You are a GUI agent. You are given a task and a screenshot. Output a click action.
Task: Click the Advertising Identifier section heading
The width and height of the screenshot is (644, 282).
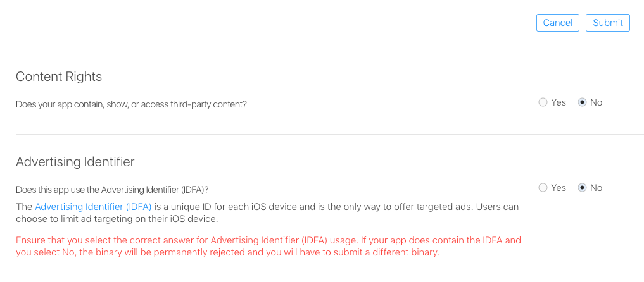pyautogui.click(x=75, y=162)
